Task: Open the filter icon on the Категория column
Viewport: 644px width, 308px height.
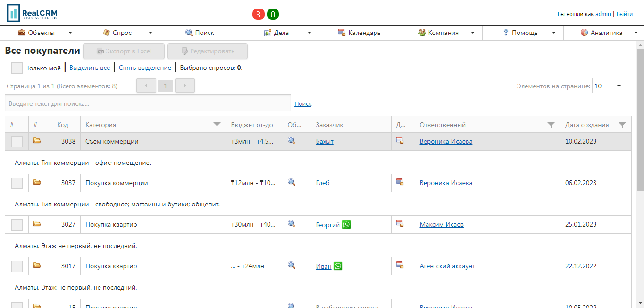Action: tap(217, 125)
